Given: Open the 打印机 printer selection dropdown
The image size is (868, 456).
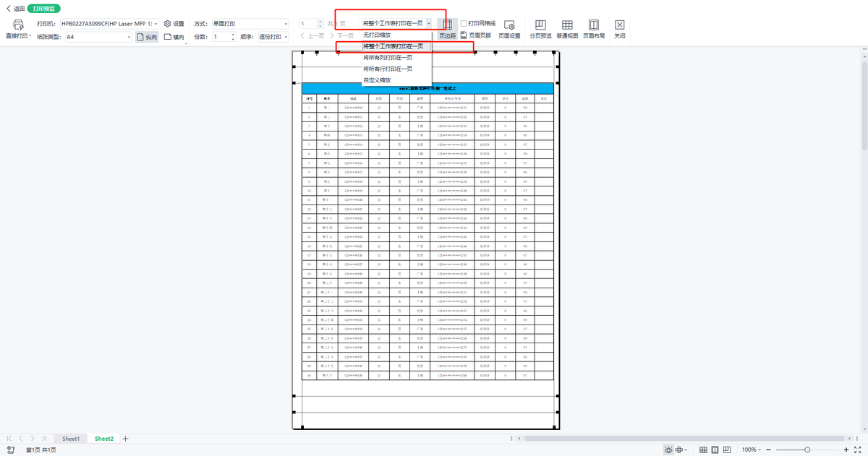Looking at the screenshot, I should (110, 23).
